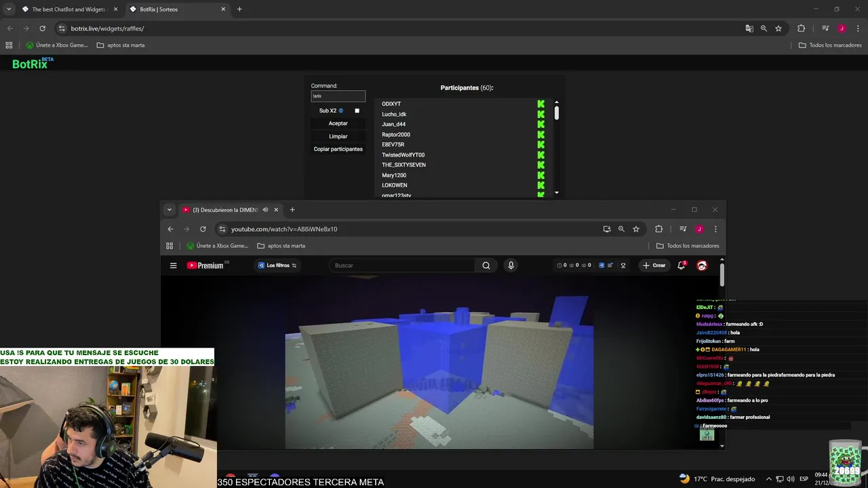Click the Kick icon next to Mary1200
Screen dimensions: 868x488
tap(540, 176)
